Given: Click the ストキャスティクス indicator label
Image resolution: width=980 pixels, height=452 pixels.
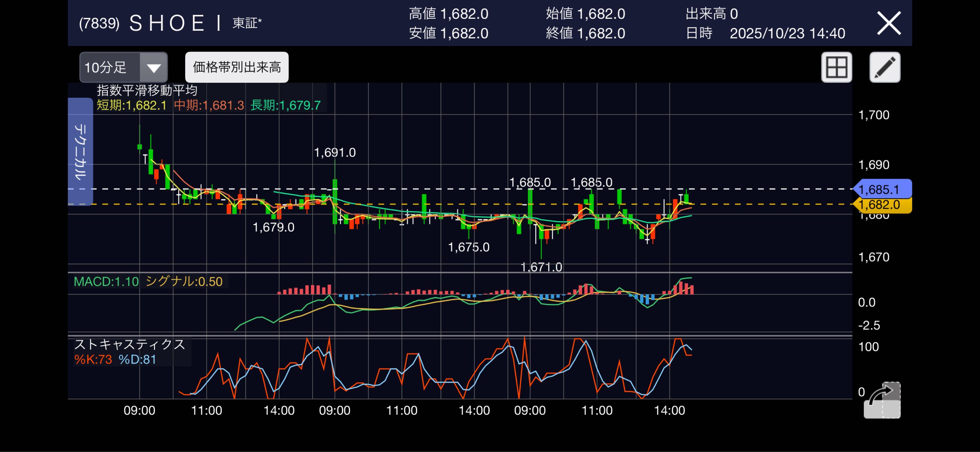Looking at the screenshot, I should pos(129,345).
